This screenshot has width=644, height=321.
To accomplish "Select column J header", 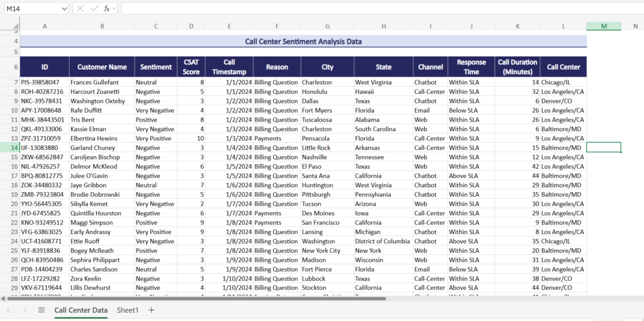I will (471, 26).
